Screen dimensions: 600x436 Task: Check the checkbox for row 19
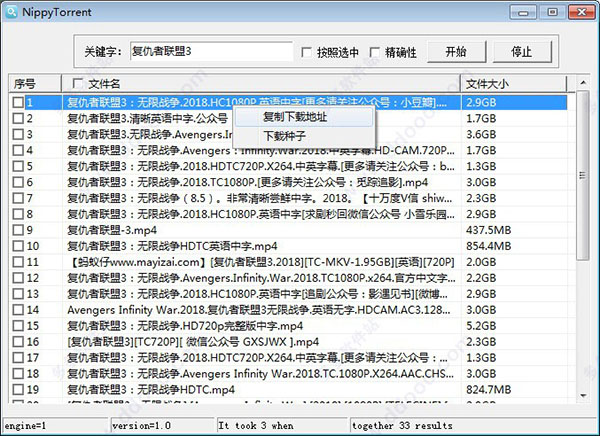point(18,389)
